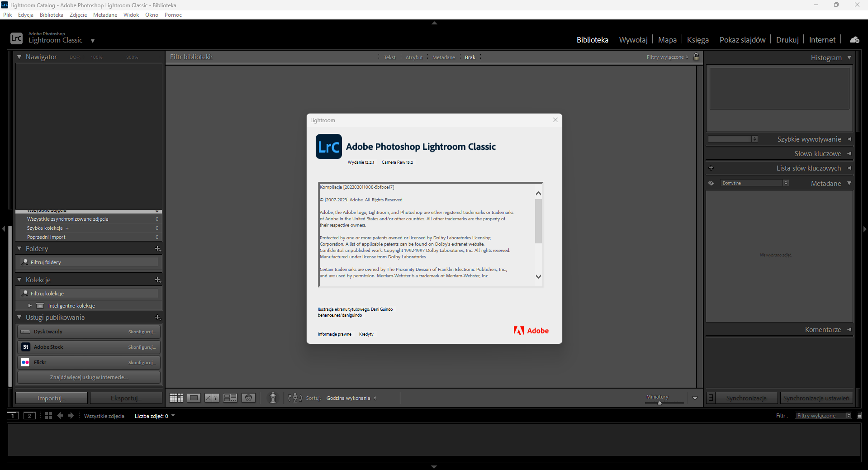Click the Filtruj foldery search field
The width and height of the screenshot is (868, 470).
point(90,262)
